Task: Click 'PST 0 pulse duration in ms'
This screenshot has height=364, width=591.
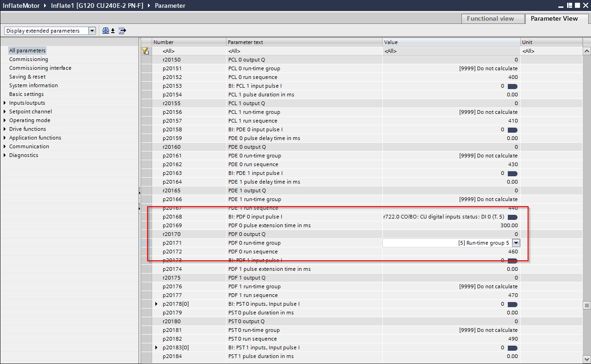Action: pos(261,313)
